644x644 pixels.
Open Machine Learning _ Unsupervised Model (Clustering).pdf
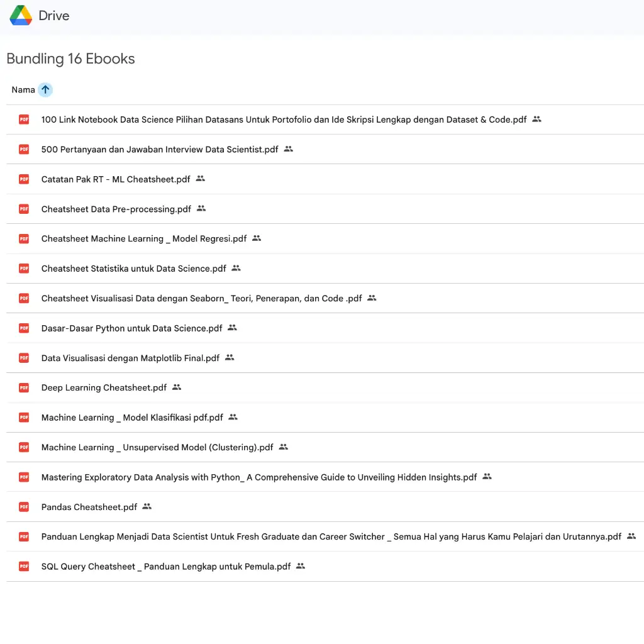click(x=157, y=448)
